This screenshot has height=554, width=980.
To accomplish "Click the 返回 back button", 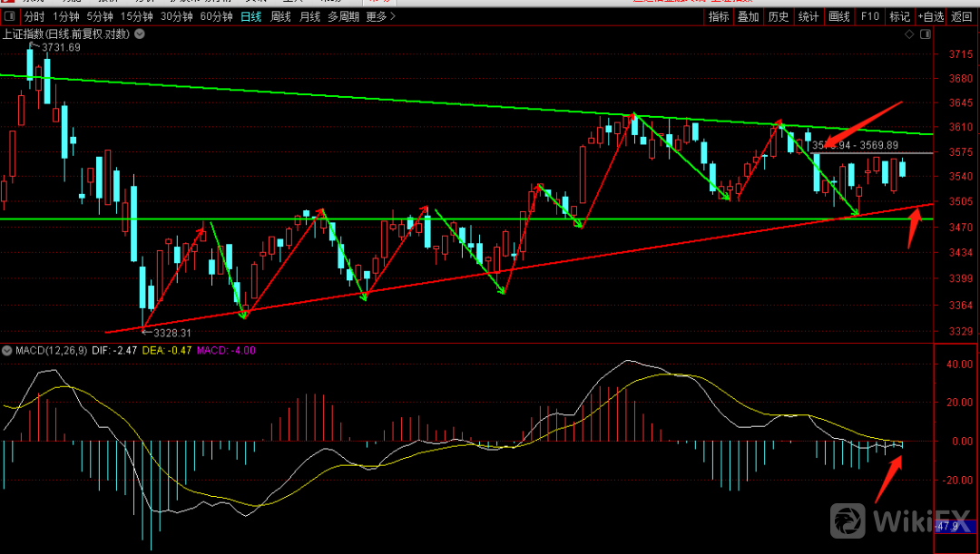I will coord(962,16).
